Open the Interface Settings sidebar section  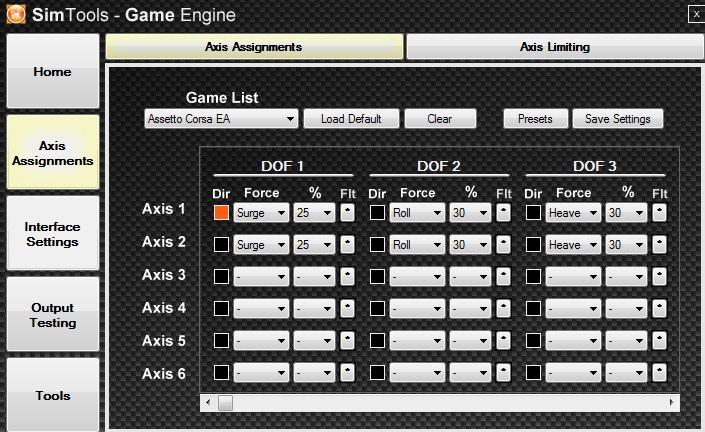tap(52, 234)
